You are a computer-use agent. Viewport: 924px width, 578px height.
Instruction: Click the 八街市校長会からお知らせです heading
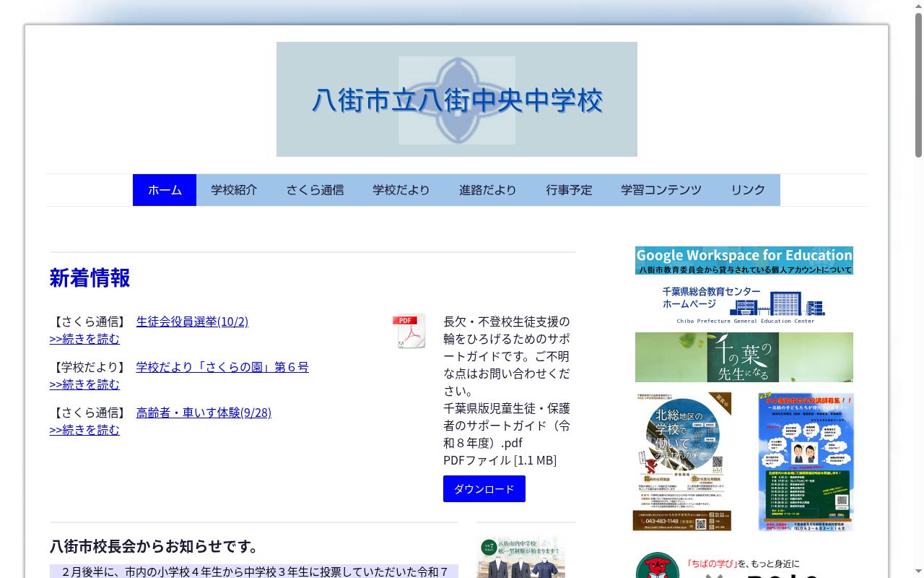coord(154,546)
